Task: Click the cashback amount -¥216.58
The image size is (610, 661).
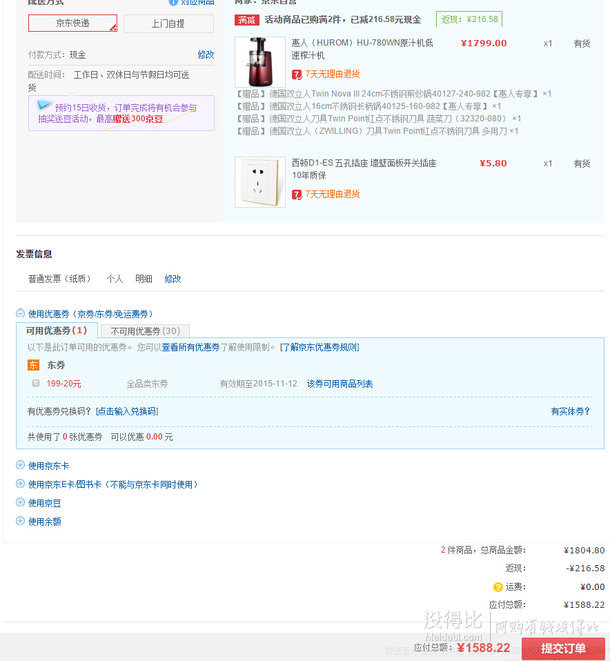Action: tap(585, 569)
